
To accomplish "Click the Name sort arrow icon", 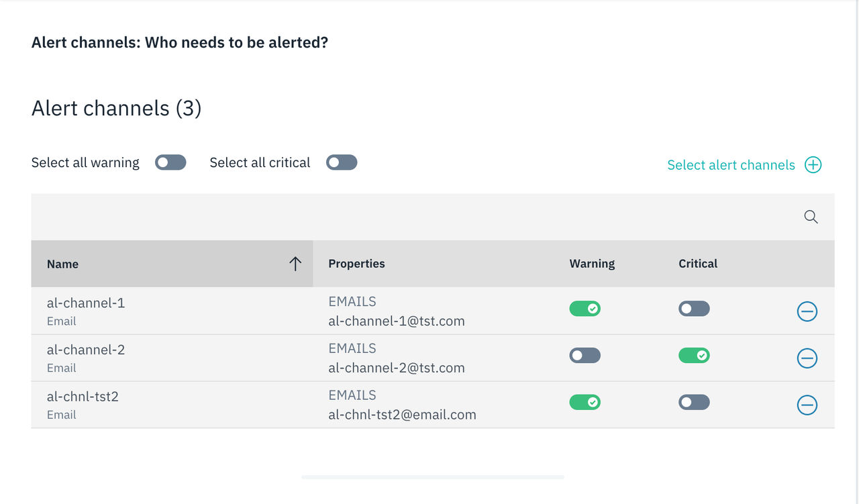I will point(295,264).
